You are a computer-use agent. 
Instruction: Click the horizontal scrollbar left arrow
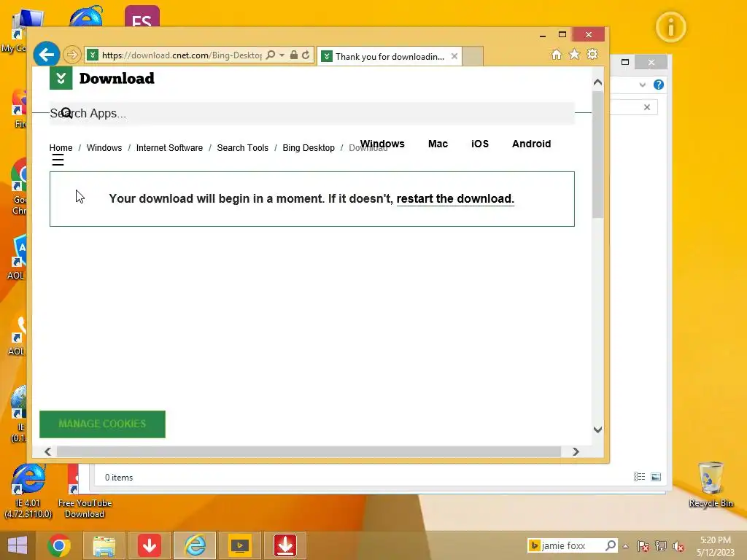(47, 451)
